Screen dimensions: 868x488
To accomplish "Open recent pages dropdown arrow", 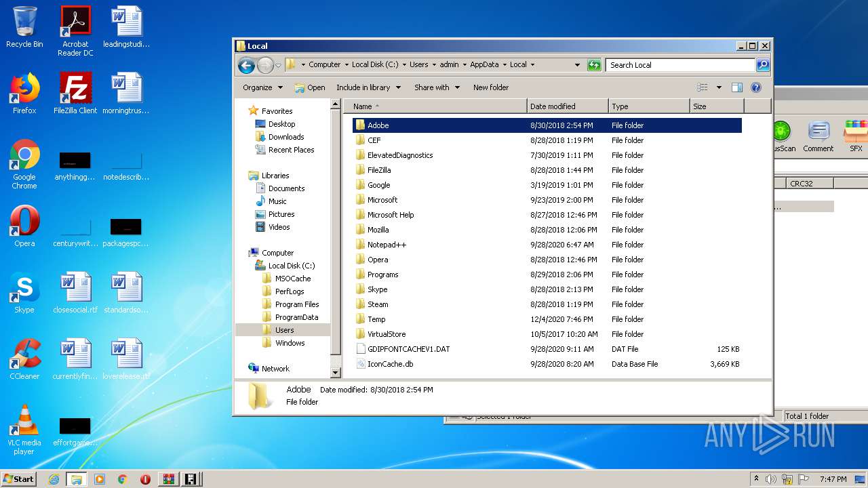I will (278, 65).
